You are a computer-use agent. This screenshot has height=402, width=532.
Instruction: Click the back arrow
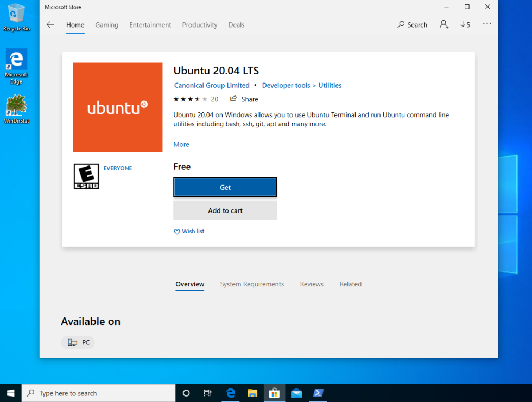point(50,24)
